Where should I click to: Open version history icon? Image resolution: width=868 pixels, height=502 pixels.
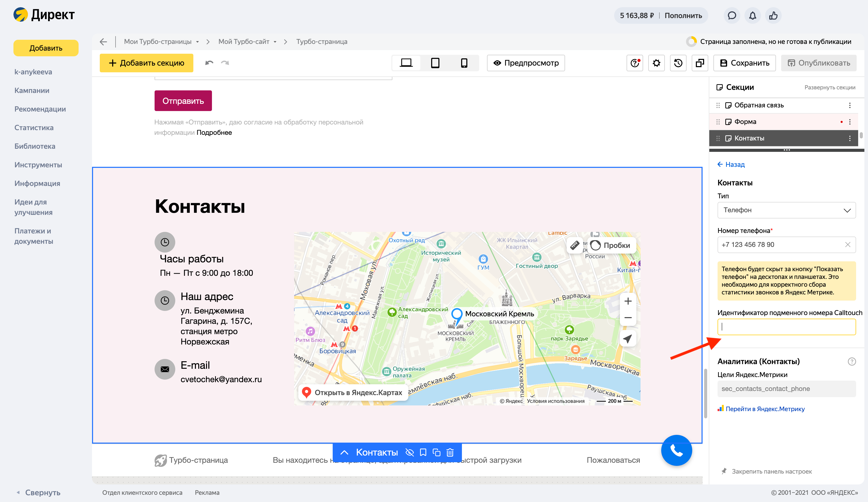(x=678, y=63)
